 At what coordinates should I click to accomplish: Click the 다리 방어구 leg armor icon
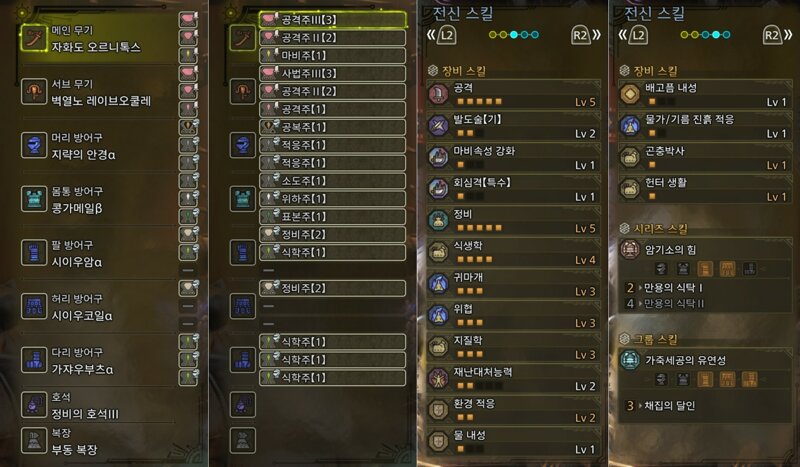click(34, 360)
